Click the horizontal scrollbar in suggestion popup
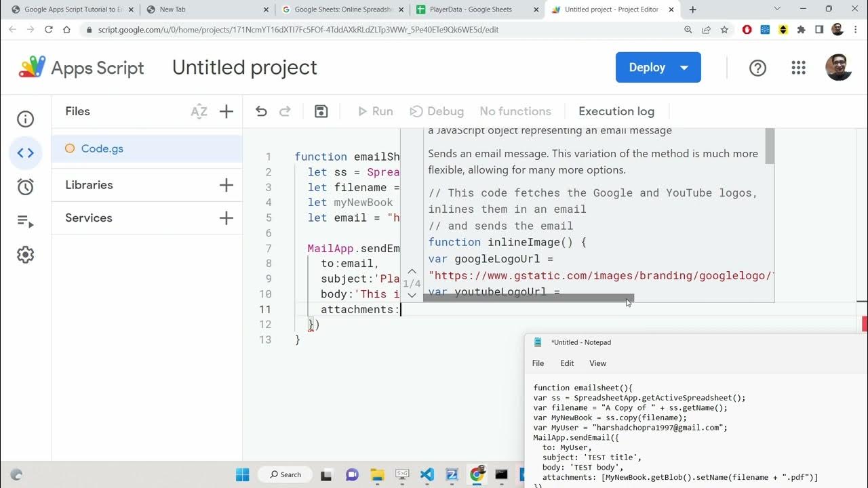Viewport: 868px width, 488px height. 528,298
